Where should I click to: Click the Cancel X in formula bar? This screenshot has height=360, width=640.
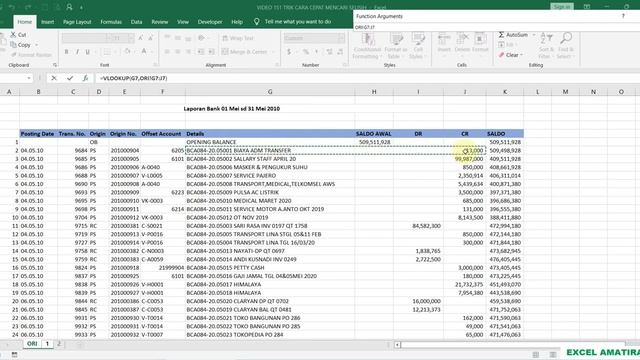click(x=54, y=78)
